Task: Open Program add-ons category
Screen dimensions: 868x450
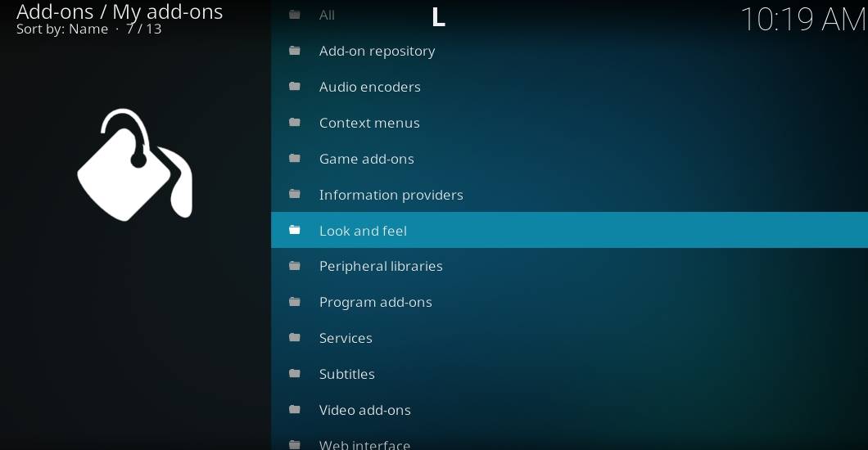Action: [x=569, y=302]
